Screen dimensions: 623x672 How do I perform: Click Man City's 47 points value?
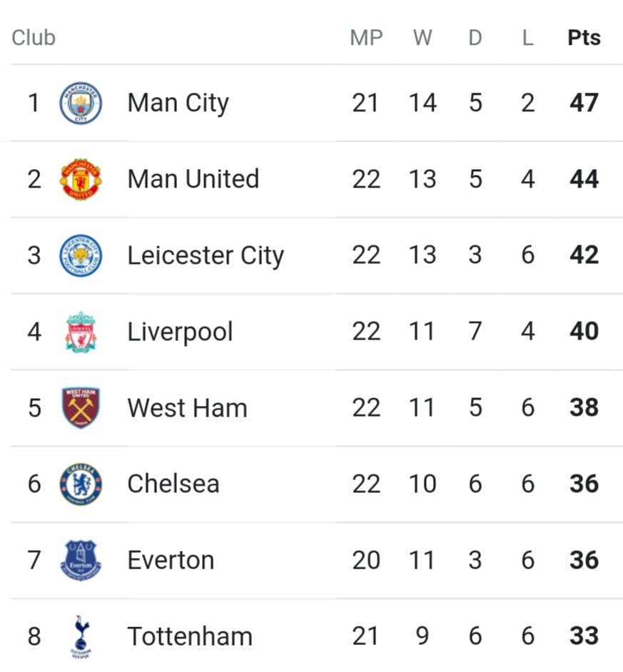[584, 103]
